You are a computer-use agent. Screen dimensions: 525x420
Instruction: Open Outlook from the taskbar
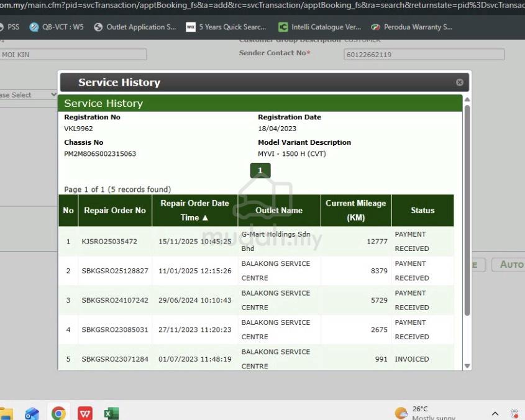pos(32,413)
